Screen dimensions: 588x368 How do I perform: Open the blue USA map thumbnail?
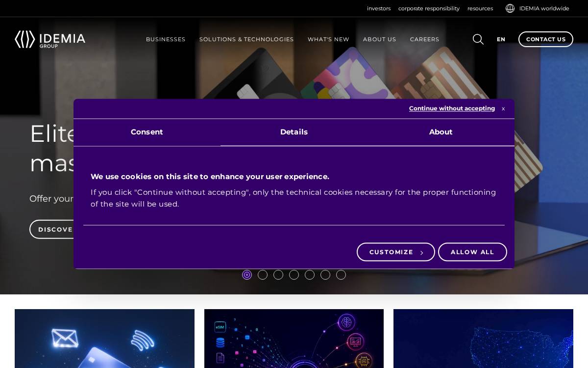483,339
